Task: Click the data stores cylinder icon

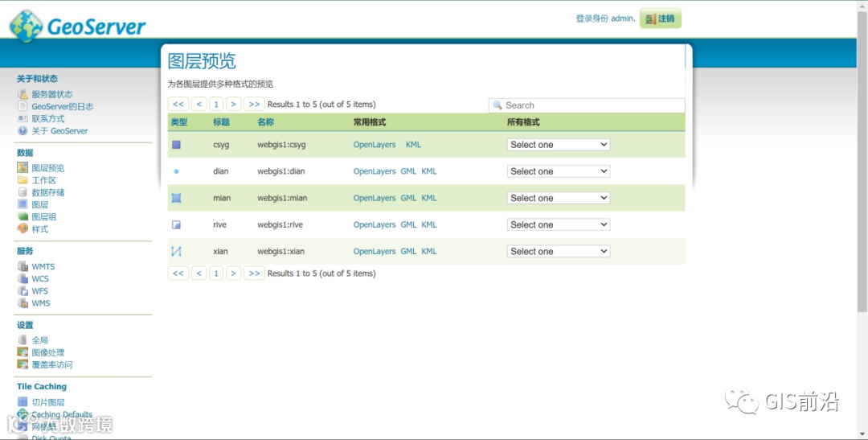Action: (x=23, y=192)
